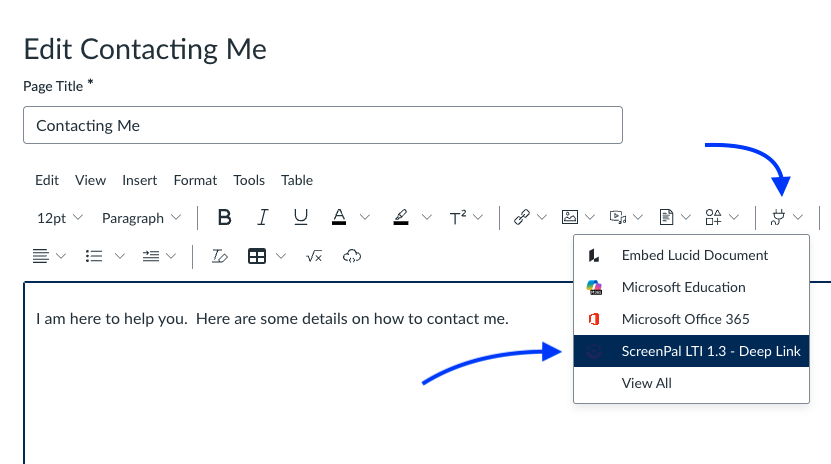
Task: Click the Bold formatting icon
Action: coord(224,217)
